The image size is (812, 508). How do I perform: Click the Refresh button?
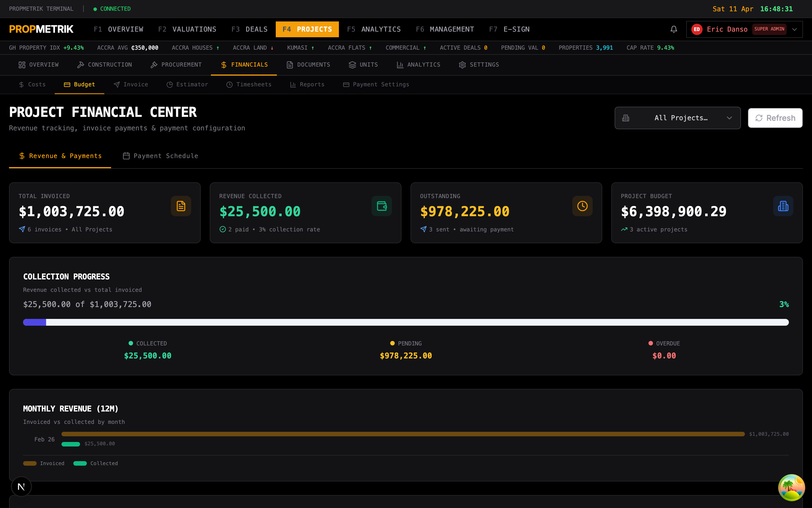[x=775, y=118]
